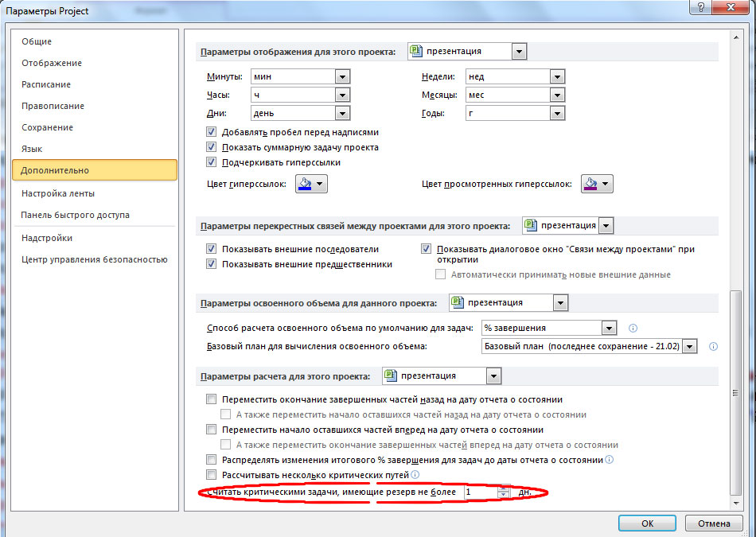Toggle 'Добавлять пробел перед надписями' checkbox
The width and height of the screenshot is (756, 537).
[211, 132]
